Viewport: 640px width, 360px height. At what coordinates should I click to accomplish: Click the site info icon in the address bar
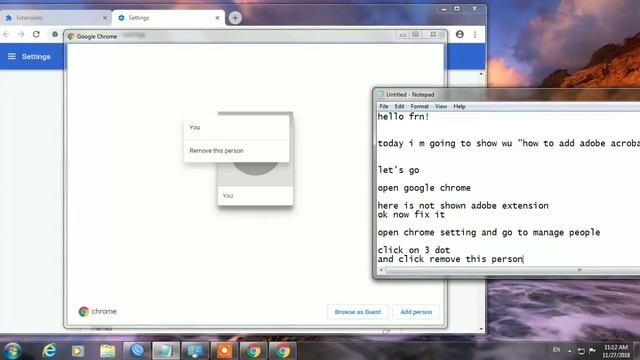tap(55, 35)
